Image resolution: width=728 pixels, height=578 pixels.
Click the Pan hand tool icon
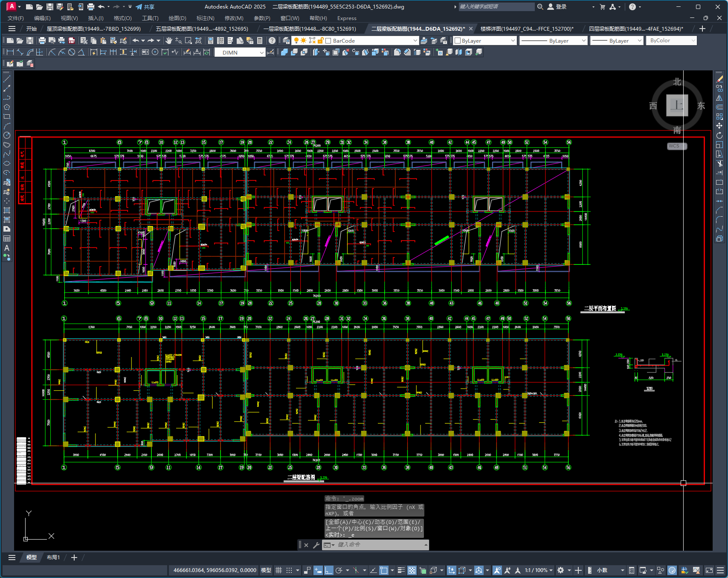(168, 41)
